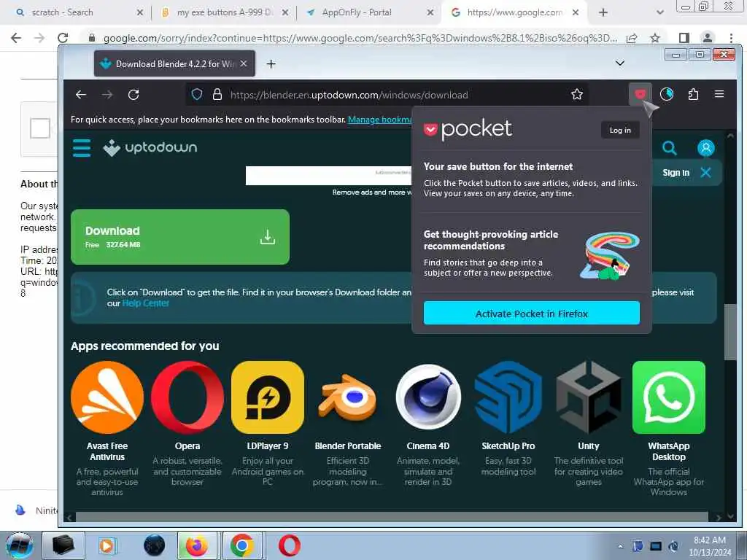747x560 pixels.
Task: Bookmark this page with Firefox star
Action: click(x=577, y=94)
